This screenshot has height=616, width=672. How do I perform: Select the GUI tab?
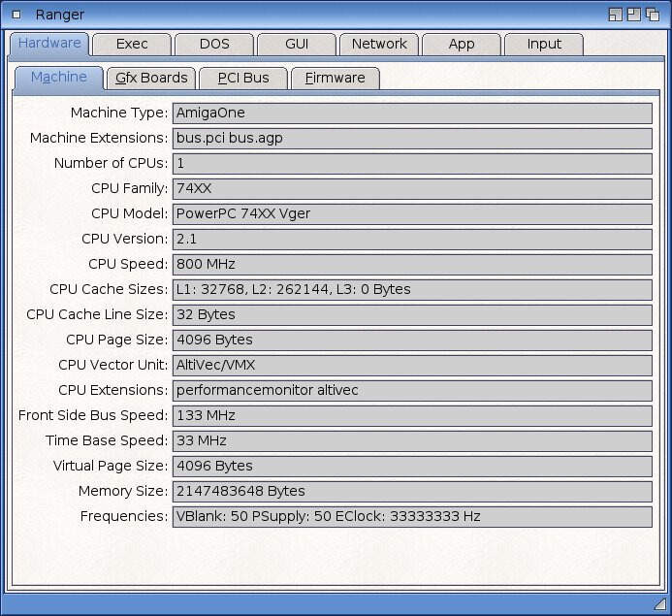297,44
